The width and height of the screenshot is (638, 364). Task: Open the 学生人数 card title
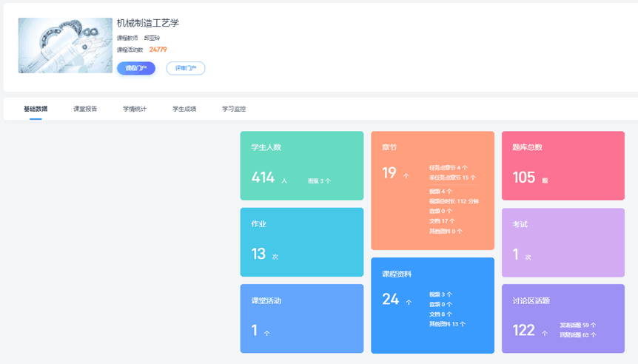266,147
